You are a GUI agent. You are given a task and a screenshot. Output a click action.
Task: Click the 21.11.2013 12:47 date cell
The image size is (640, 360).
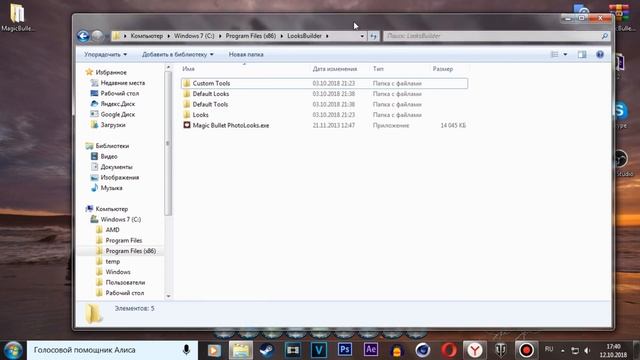[333, 125]
